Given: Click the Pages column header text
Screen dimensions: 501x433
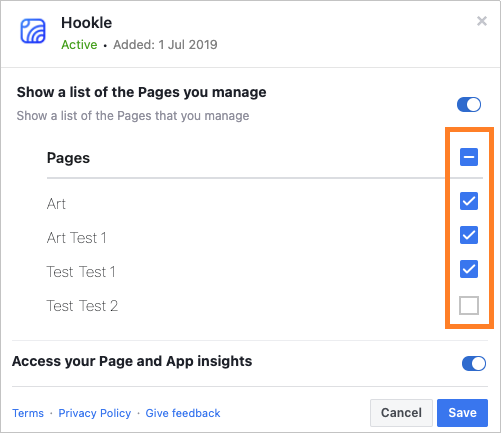Looking at the screenshot, I should 68,158.
